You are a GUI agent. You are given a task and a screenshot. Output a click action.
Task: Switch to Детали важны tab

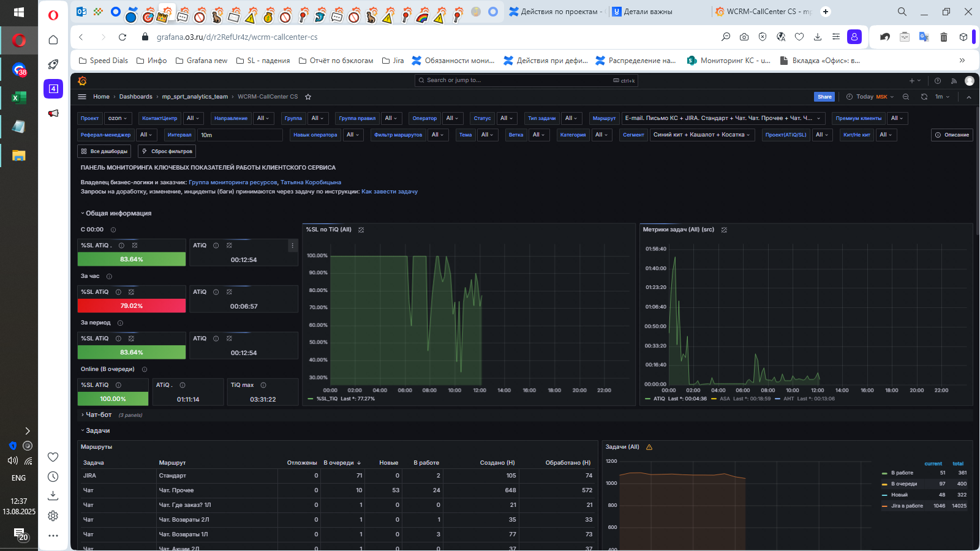pos(658,12)
